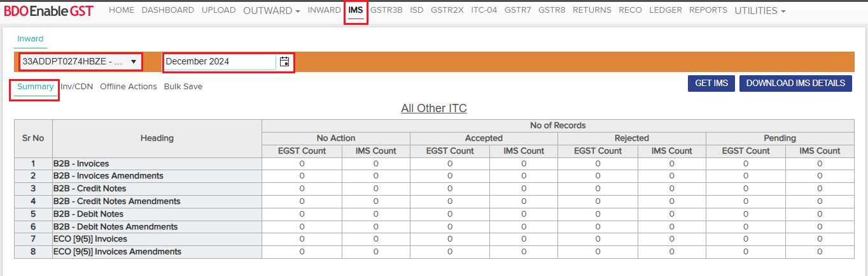Click the All Other ITC heading
This screenshot has width=868, height=276.
433,108
